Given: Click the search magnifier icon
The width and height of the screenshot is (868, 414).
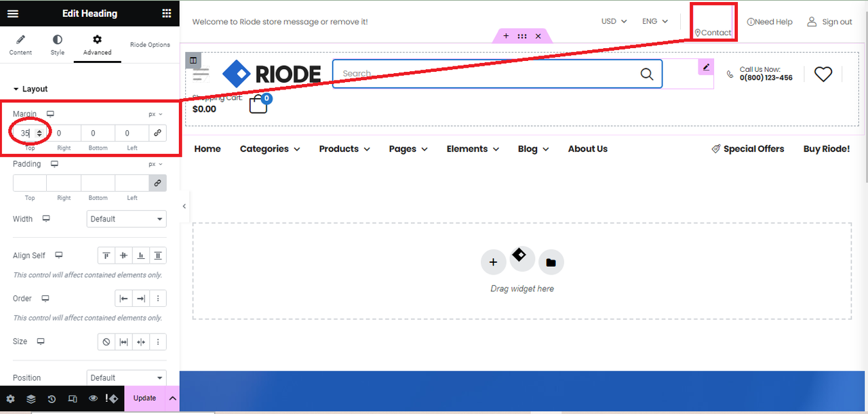Looking at the screenshot, I should (647, 74).
